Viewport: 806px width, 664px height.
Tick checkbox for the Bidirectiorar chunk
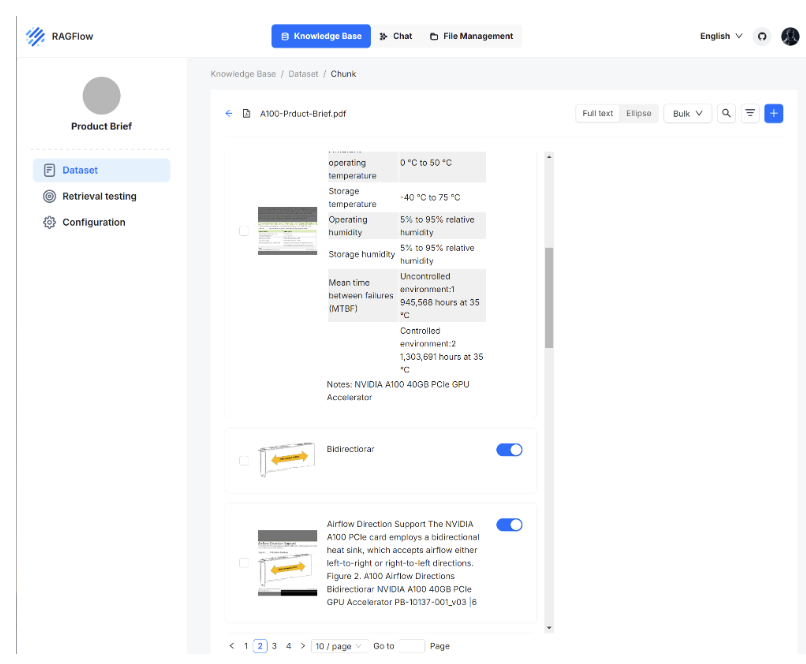tap(244, 460)
